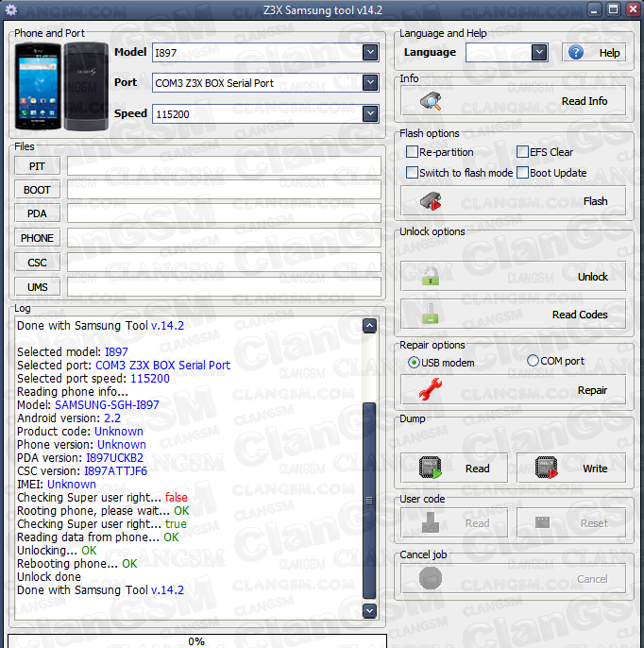Click the Read Codes key icon

[430, 314]
